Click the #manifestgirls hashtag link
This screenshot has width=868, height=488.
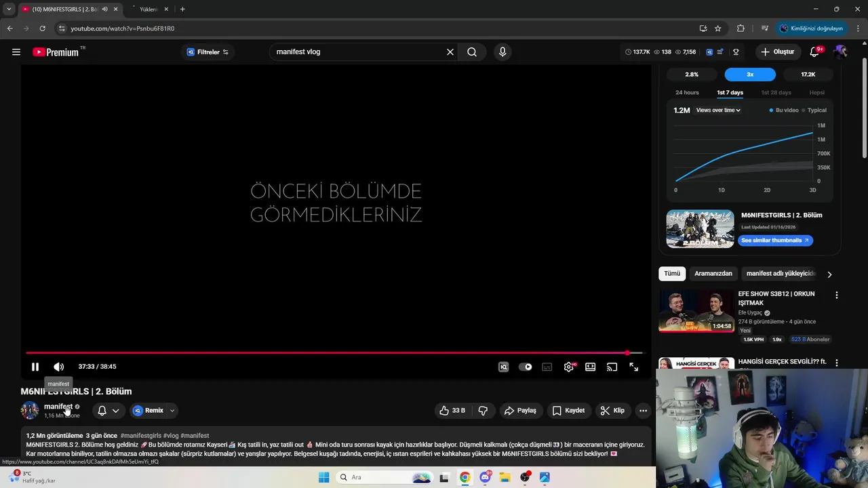[140, 436]
